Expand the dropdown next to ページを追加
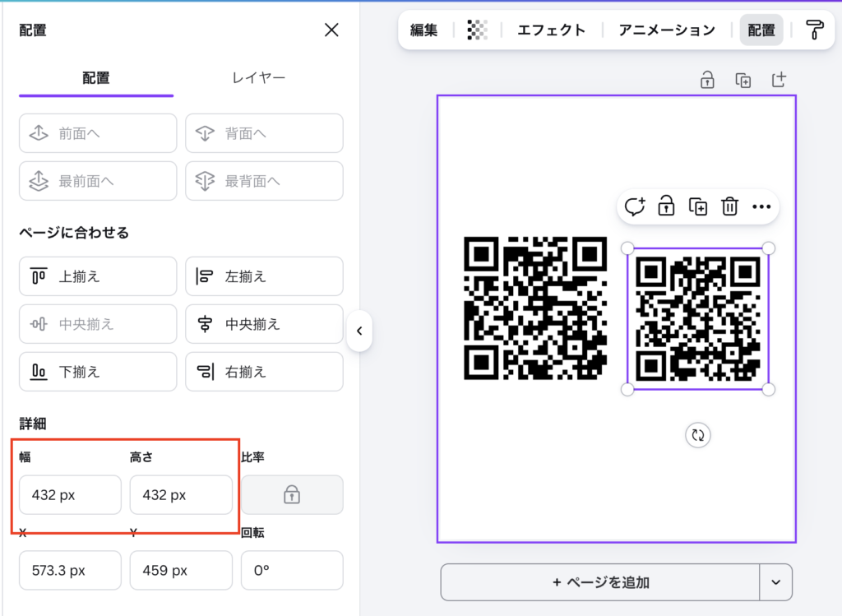Viewport: 842px width, 616px height. [775, 582]
